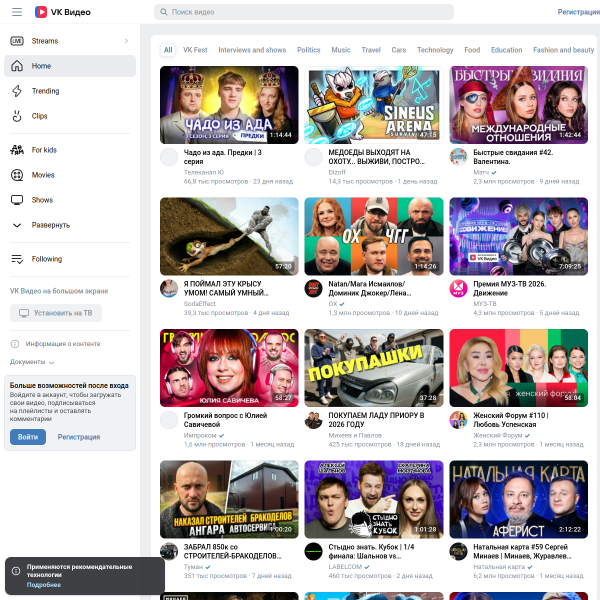Select the All category tab
Image resolution: width=600 pixels, height=600 pixels.
click(168, 50)
